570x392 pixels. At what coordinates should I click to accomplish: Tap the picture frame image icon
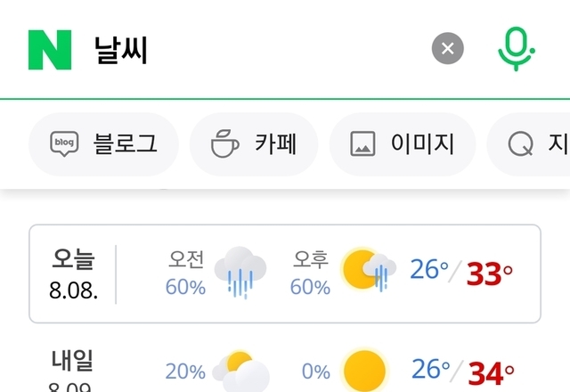[x=362, y=144]
